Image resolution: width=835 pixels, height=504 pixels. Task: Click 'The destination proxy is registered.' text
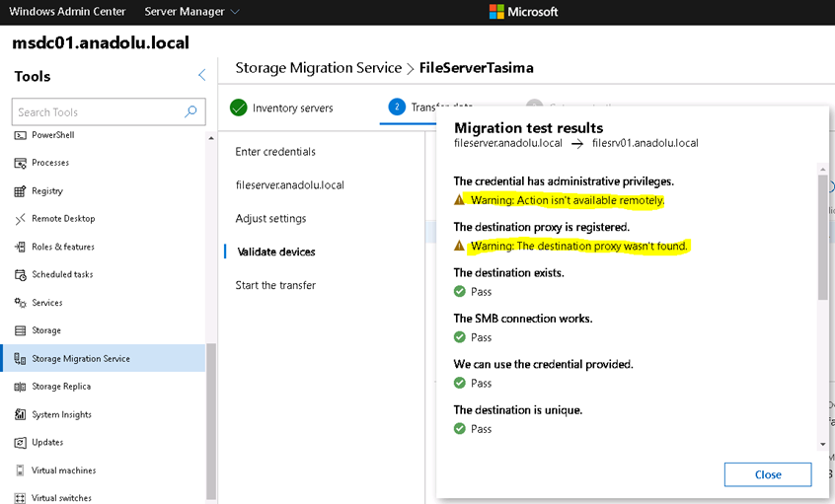[542, 227]
